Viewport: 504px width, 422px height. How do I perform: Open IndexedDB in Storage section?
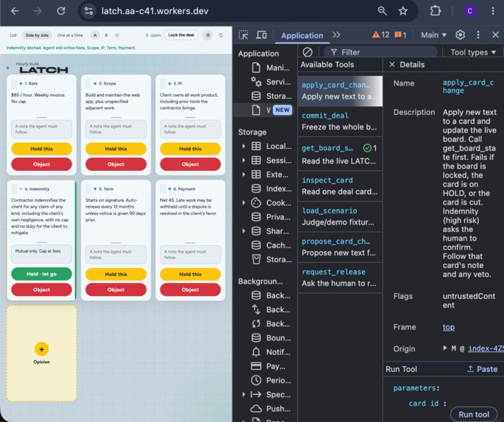tap(271, 189)
